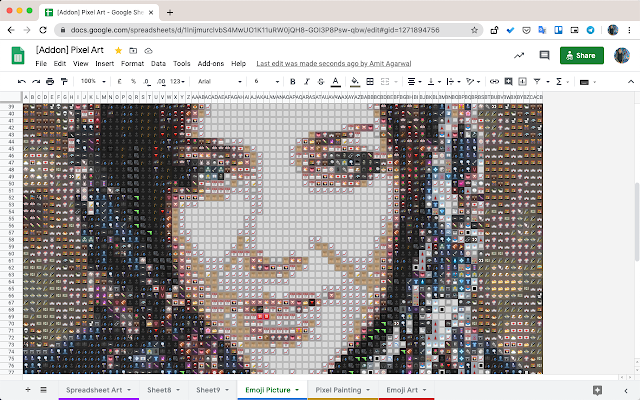This screenshot has width=640, height=400.
Task: Open the text color picker
Action: [x=336, y=82]
